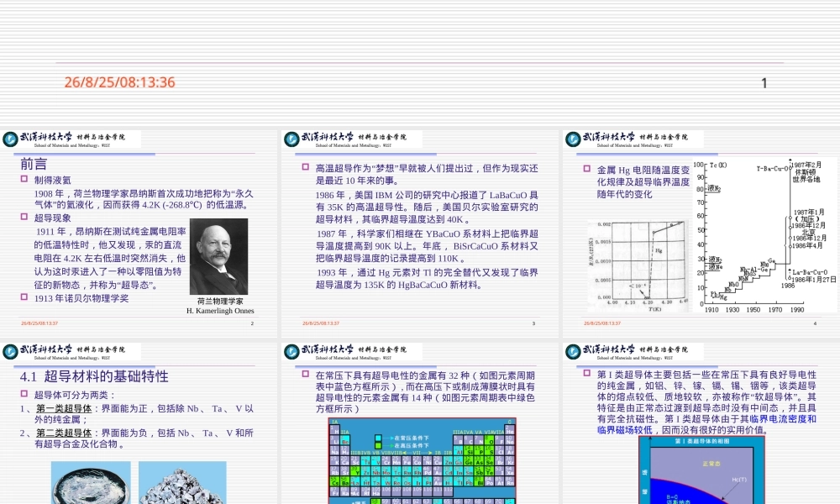The height and width of the screenshot is (504, 840).
Task: Select the line '1913 年诺贝尔物理学奖'
Action: tap(81, 298)
